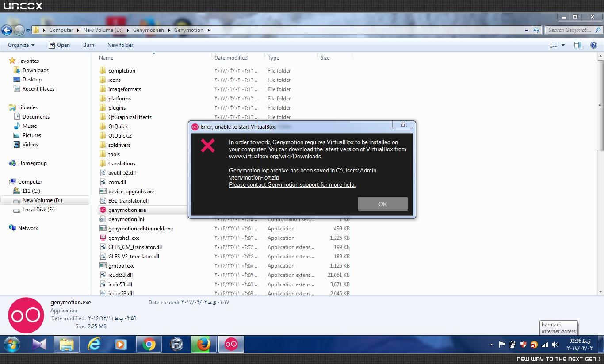Sort files by the Type column header
This screenshot has height=364, width=604.
(273, 58)
